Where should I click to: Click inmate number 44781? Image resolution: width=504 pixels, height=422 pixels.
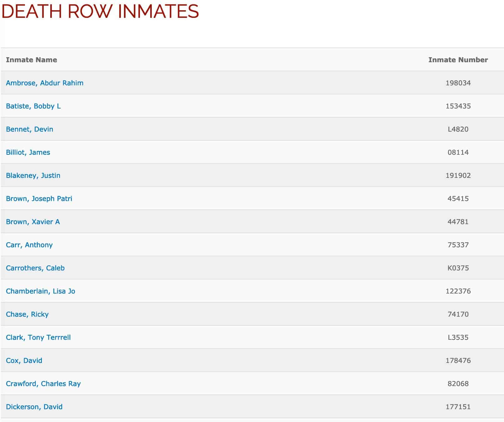[x=458, y=222]
